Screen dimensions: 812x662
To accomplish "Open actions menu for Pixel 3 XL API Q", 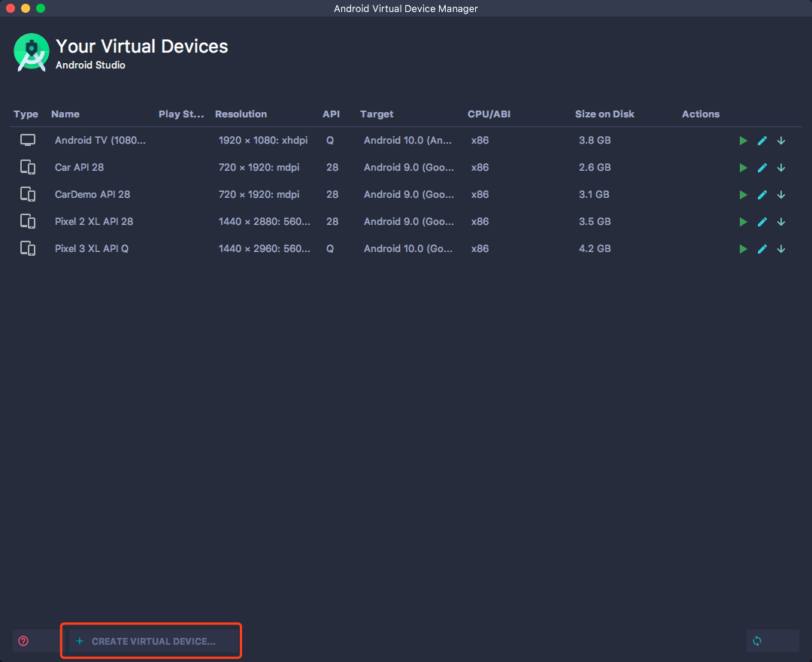I will tap(781, 249).
